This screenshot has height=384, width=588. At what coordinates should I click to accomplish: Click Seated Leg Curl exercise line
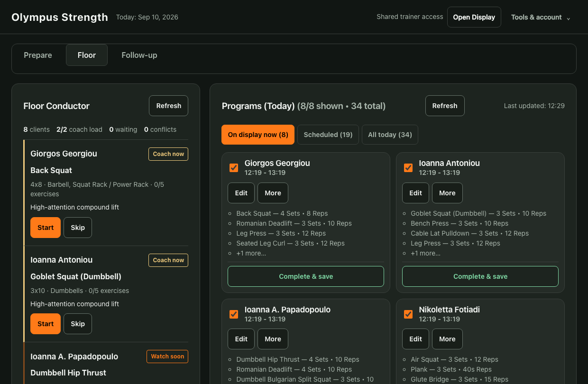point(291,243)
